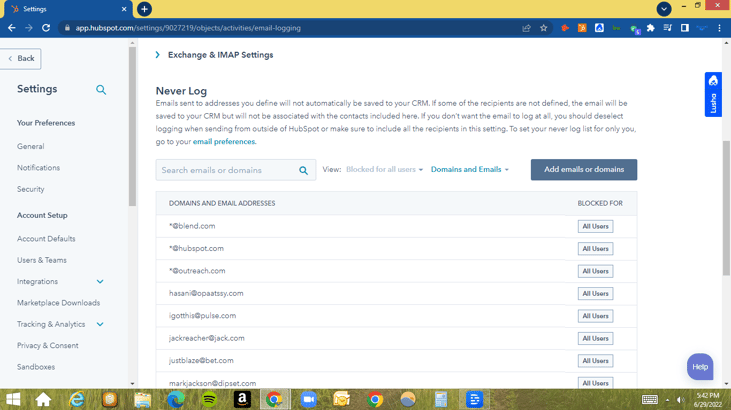Launch Zoom from the taskbar

coord(308,399)
